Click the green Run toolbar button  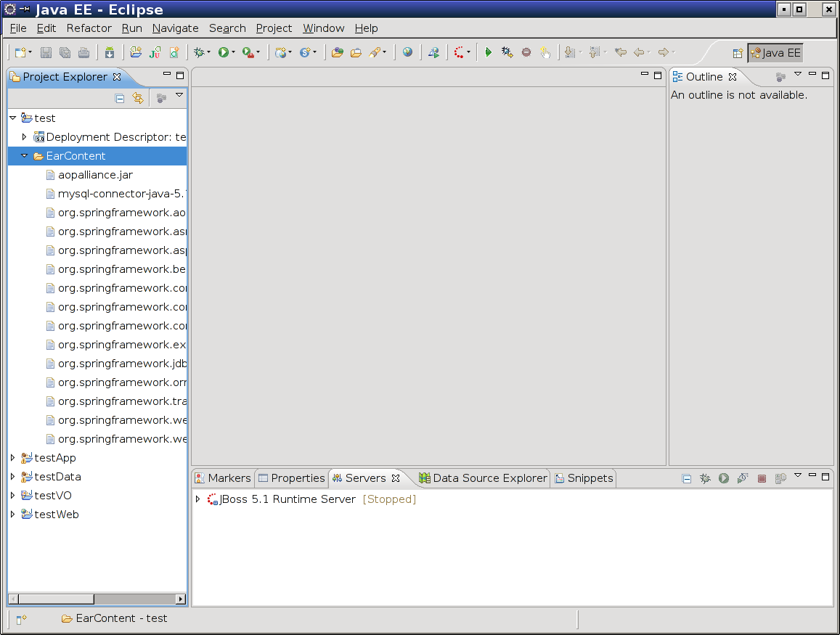224,52
